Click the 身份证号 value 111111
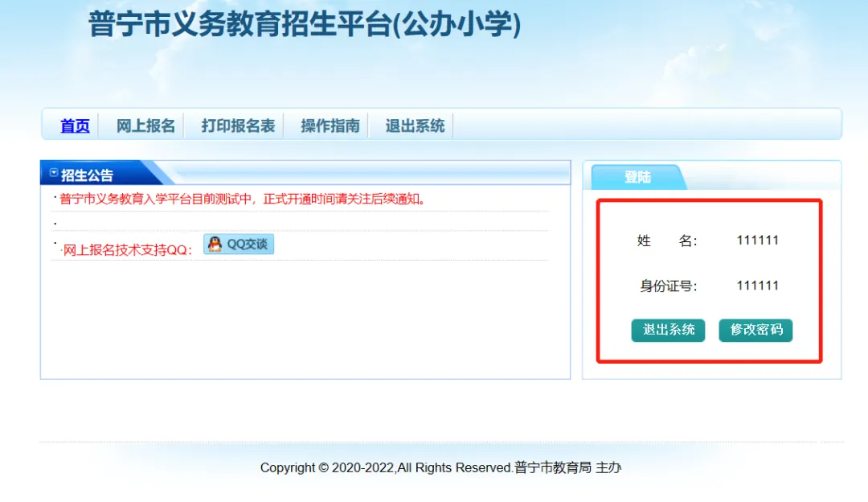868x502 pixels. click(x=757, y=286)
